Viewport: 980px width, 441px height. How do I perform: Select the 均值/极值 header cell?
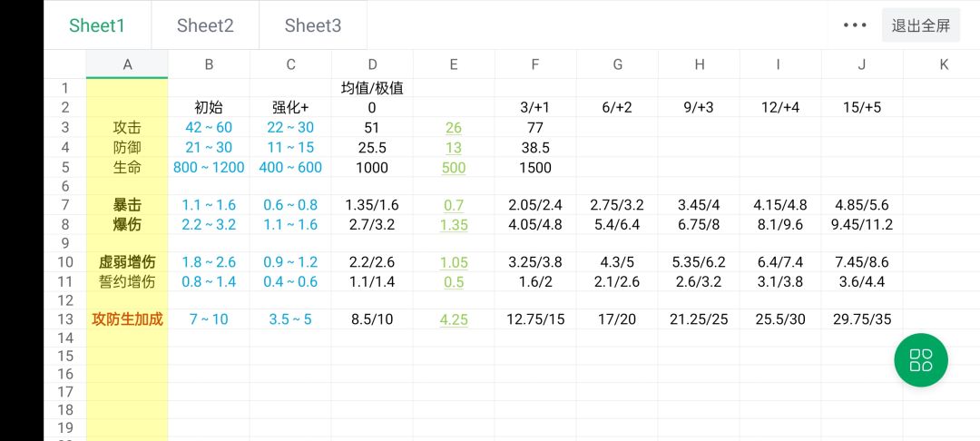click(372, 88)
